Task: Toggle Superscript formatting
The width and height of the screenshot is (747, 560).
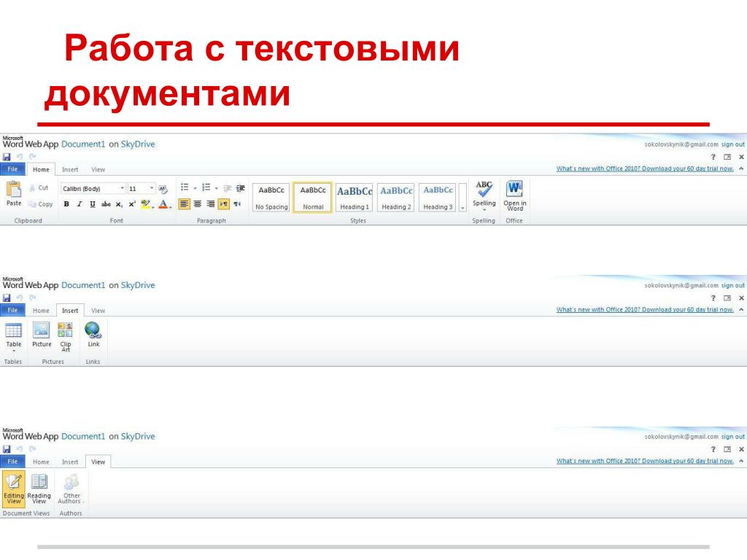Action: tap(132, 204)
